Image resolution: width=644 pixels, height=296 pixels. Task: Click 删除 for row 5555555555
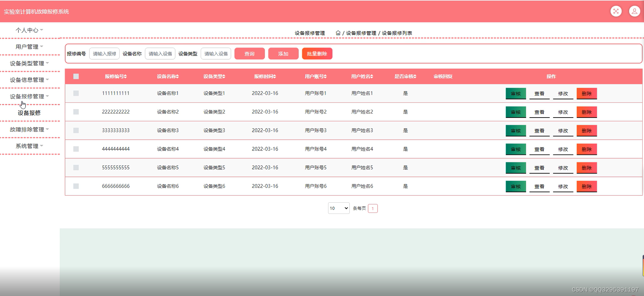pyautogui.click(x=587, y=168)
